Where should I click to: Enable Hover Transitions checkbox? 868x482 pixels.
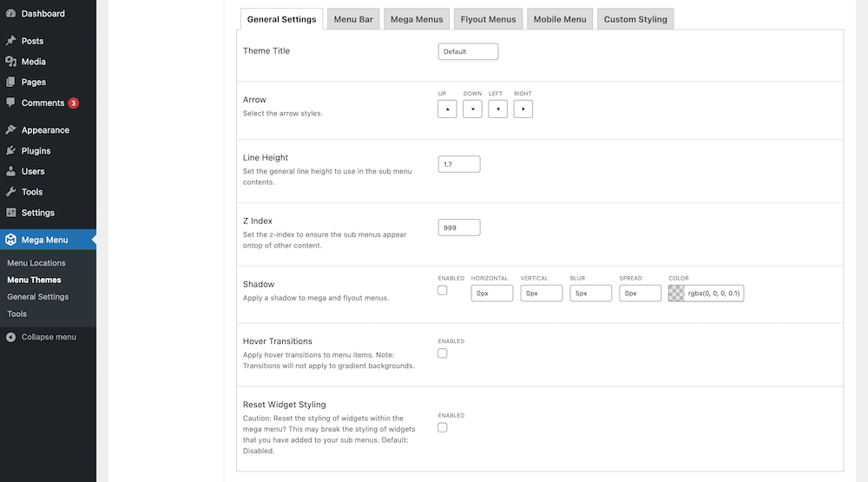(443, 353)
